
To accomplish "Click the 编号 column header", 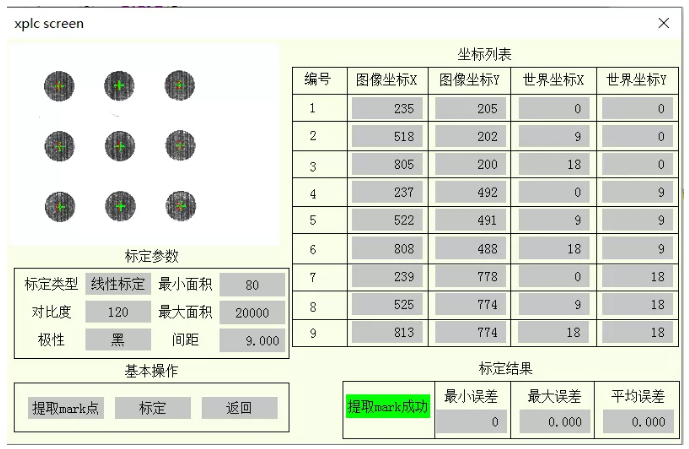I will point(318,80).
